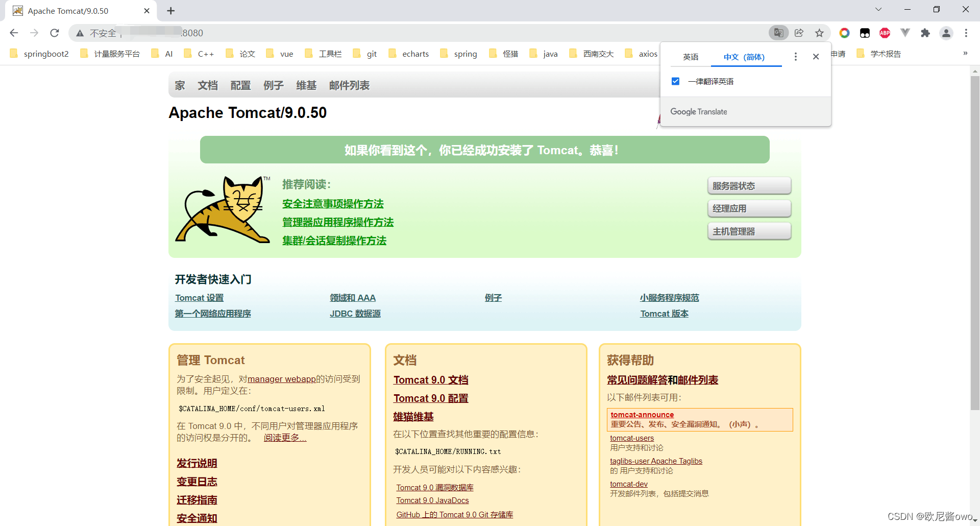Reload the Tomcat page
Image resolution: width=980 pixels, height=526 pixels.
pos(55,33)
